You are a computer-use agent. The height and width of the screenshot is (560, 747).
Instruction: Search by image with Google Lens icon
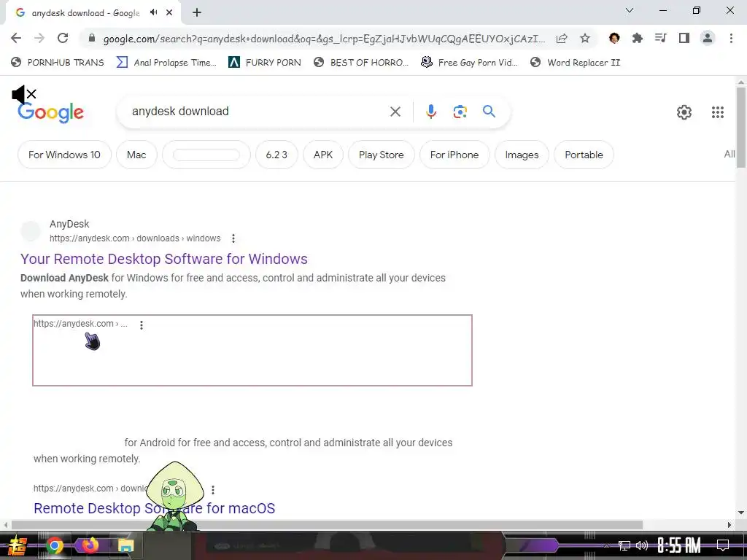(460, 112)
